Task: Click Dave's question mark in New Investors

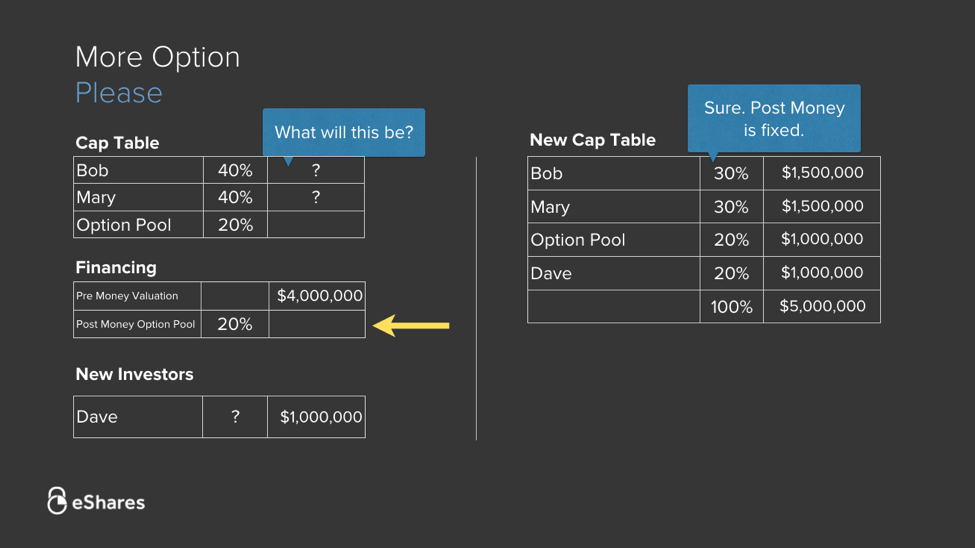Action: pos(235,417)
